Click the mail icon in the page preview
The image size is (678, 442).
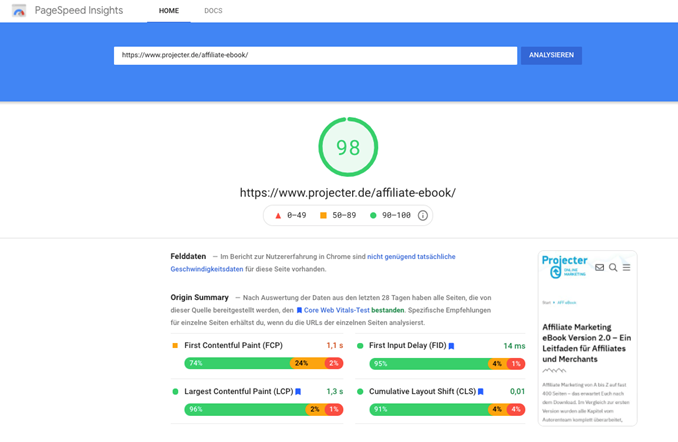pyautogui.click(x=599, y=267)
